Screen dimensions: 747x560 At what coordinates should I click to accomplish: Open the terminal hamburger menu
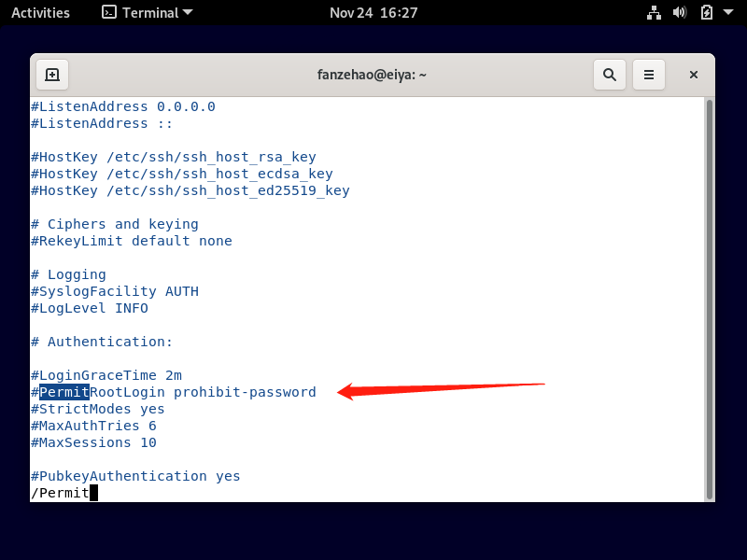tap(649, 75)
